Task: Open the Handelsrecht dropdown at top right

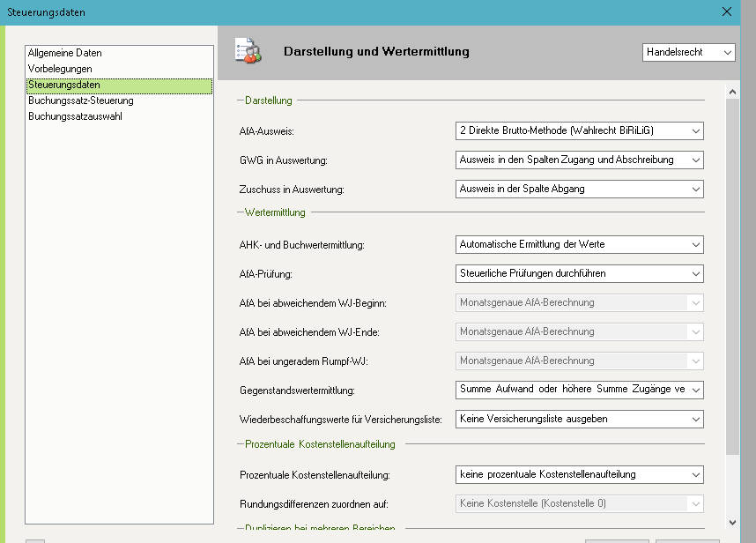Action: point(688,53)
